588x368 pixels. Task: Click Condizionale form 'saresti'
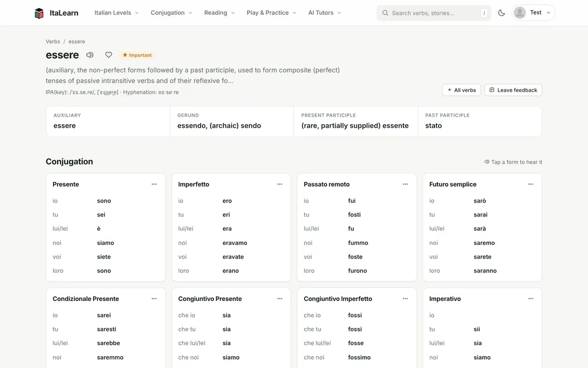(x=106, y=329)
